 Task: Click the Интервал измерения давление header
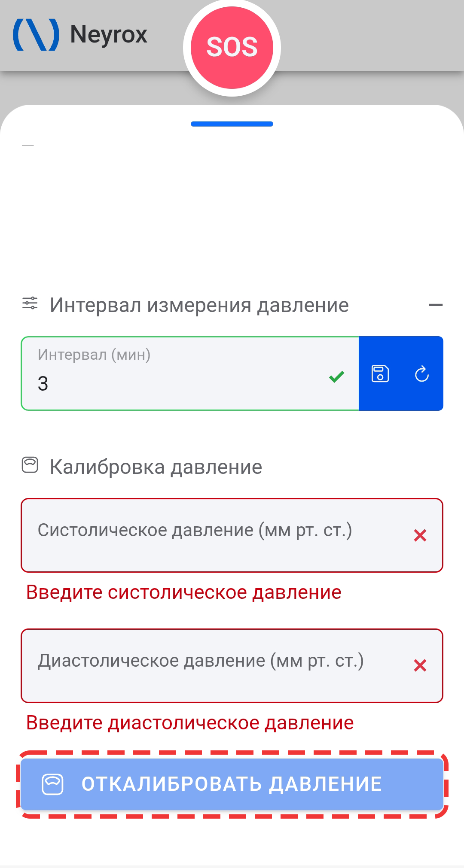point(199,305)
